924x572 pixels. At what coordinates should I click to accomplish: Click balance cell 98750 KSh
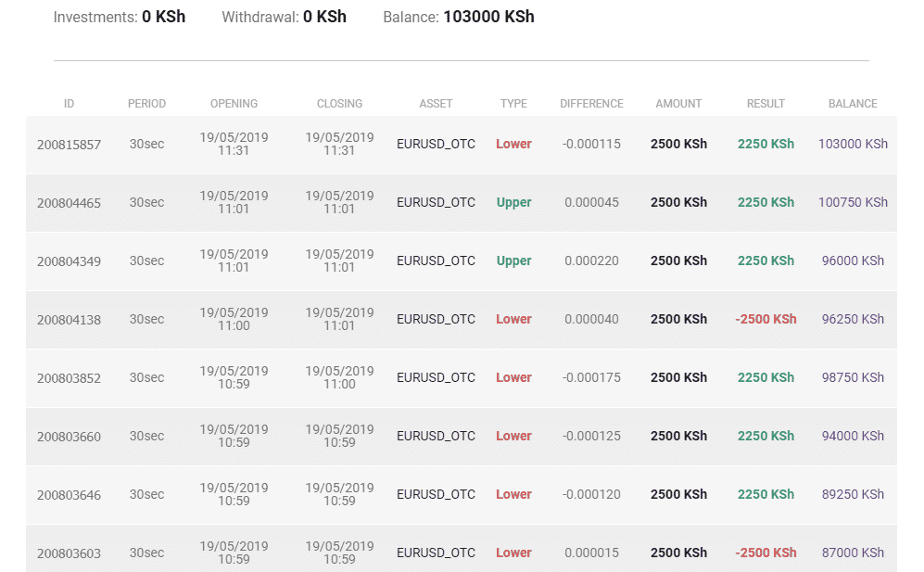[853, 377]
